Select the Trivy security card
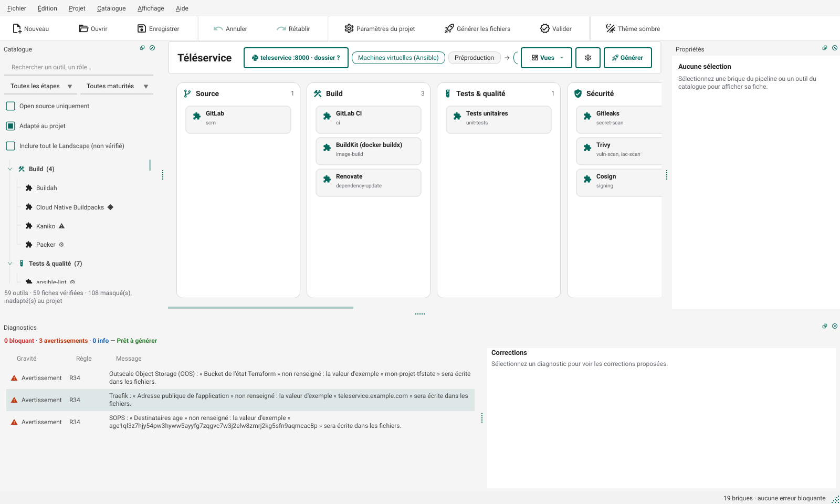The width and height of the screenshot is (840, 504). click(x=619, y=151)
